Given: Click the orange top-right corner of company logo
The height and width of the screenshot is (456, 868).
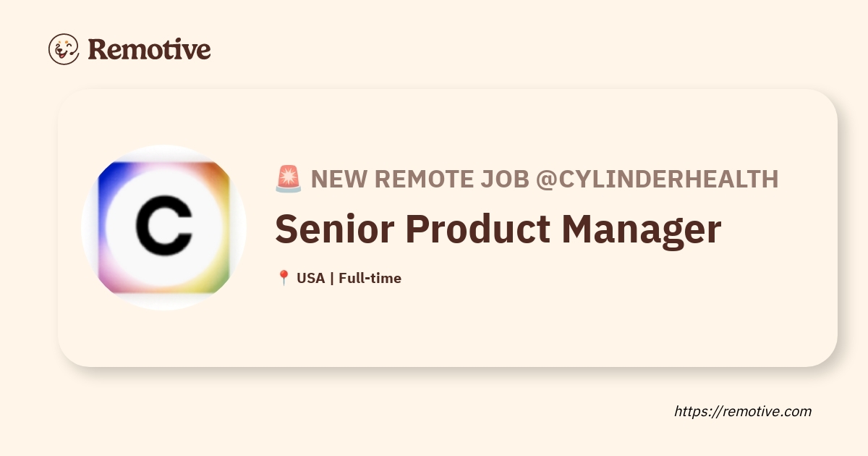Looking at the screenshot, I should point(221,174).
